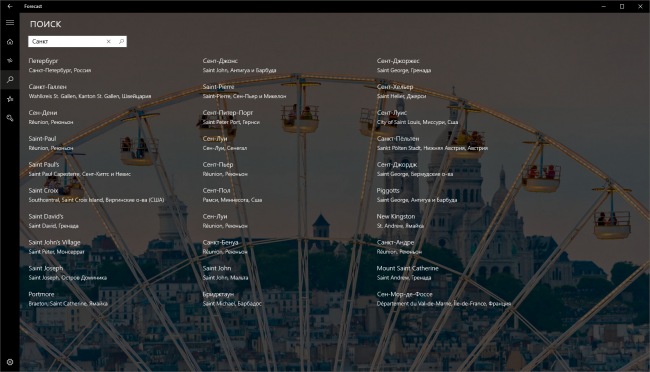Click the back arrow in title bar

(x=10, y=6)
